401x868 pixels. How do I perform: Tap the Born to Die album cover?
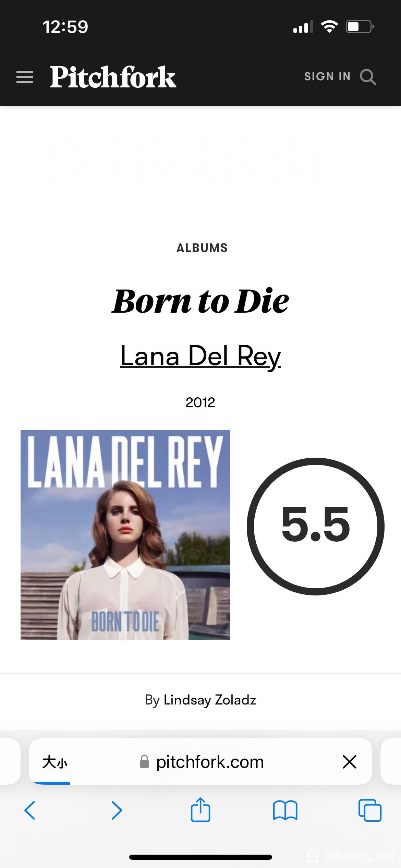click(125, 535)
